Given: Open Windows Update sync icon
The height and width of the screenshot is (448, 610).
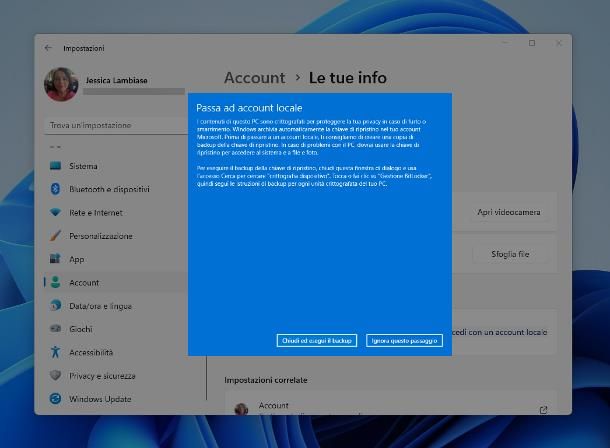Looking at the screenshot, I should pyautogui.click(x=55, y=399).
